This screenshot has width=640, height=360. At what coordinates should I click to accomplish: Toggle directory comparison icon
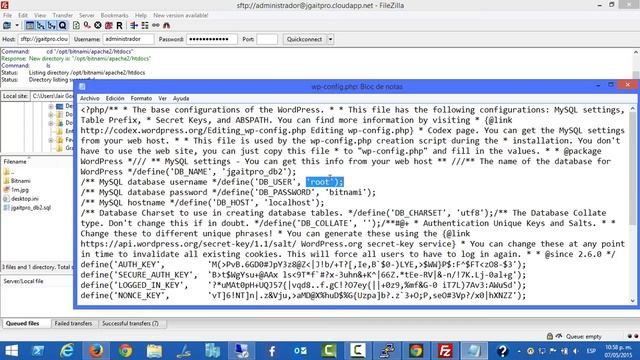pos(145,25)
